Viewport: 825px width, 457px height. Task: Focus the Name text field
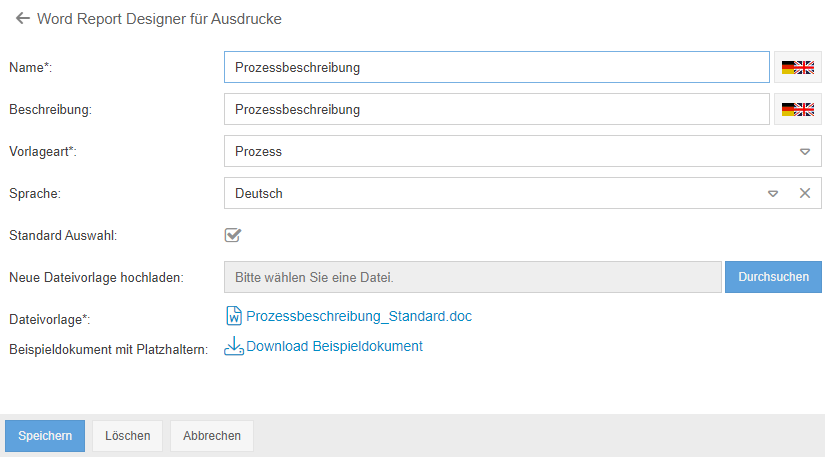click(x=496, y=68)
